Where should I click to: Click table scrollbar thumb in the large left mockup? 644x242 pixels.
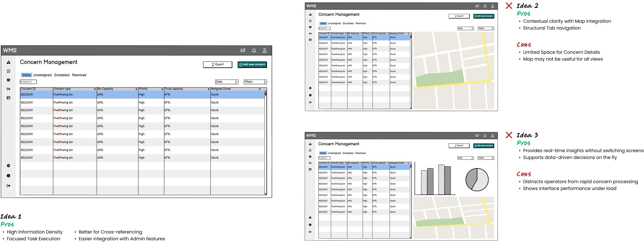click(x=266, y=94)
